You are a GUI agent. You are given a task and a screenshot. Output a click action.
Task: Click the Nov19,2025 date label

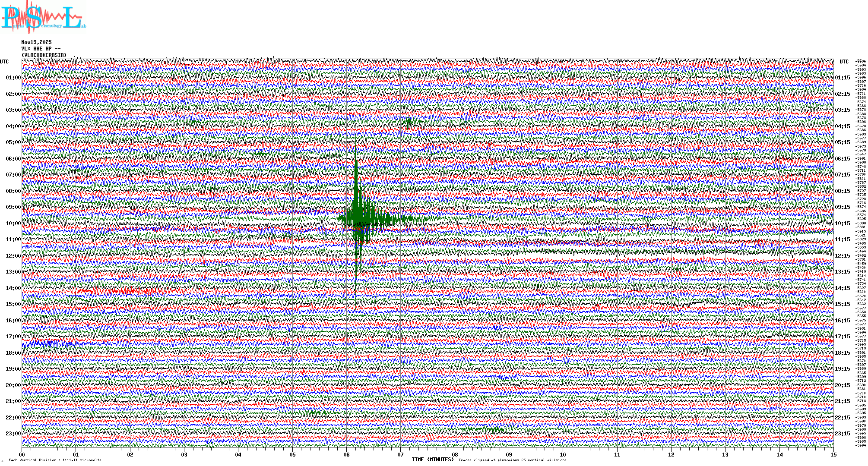[36, 42]
